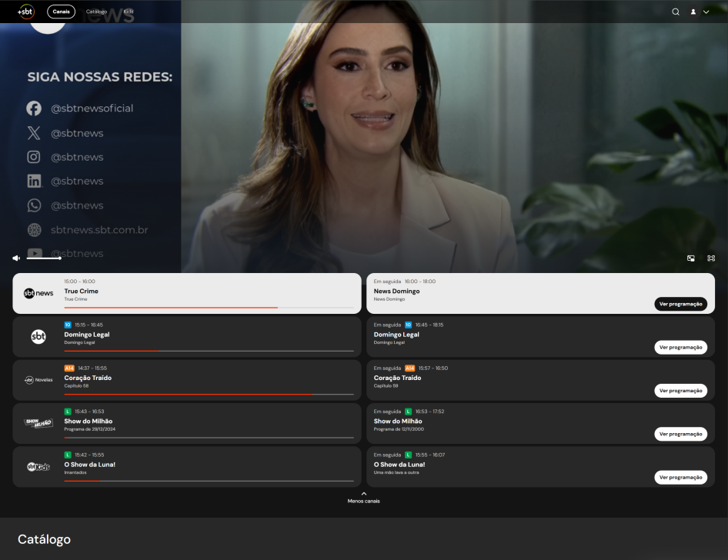Mute the player volume speaker icon
This screenshot has width=728, height=560.
coord(16,258)
